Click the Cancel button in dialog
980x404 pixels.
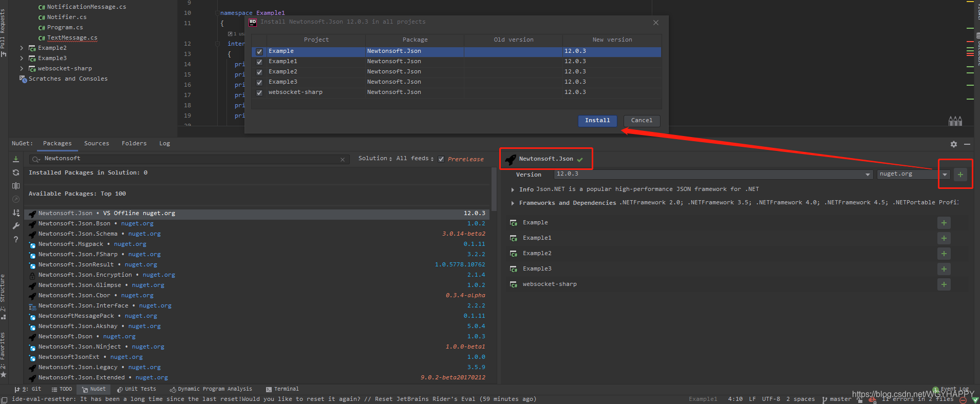coord(642,121)
